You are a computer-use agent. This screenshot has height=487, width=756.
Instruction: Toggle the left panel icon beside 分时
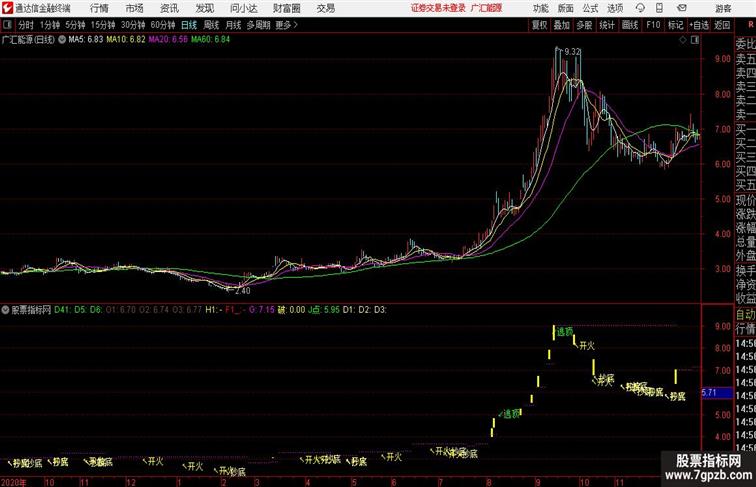pyautogui.click(x=7, y=25)
